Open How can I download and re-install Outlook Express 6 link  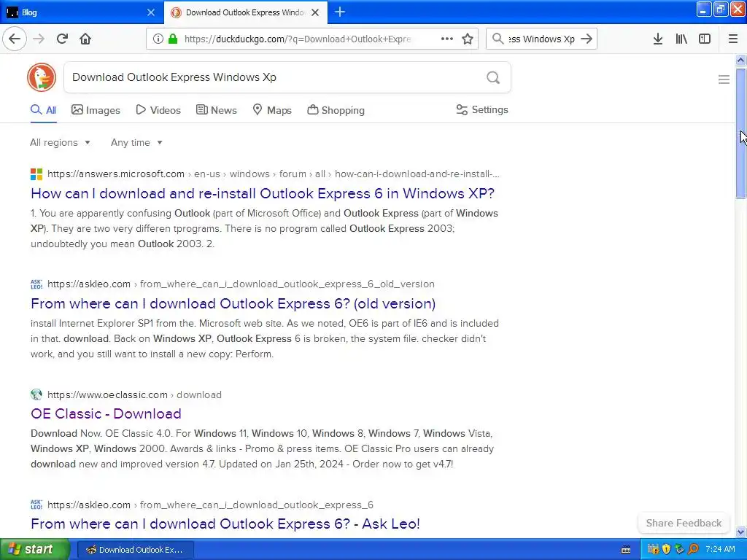click(263, 193)
